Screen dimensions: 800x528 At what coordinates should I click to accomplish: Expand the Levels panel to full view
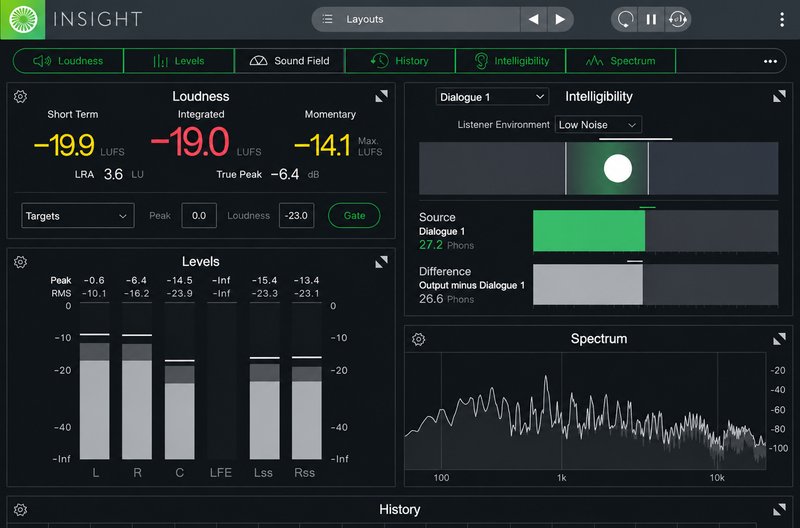(x=381, y=262)
